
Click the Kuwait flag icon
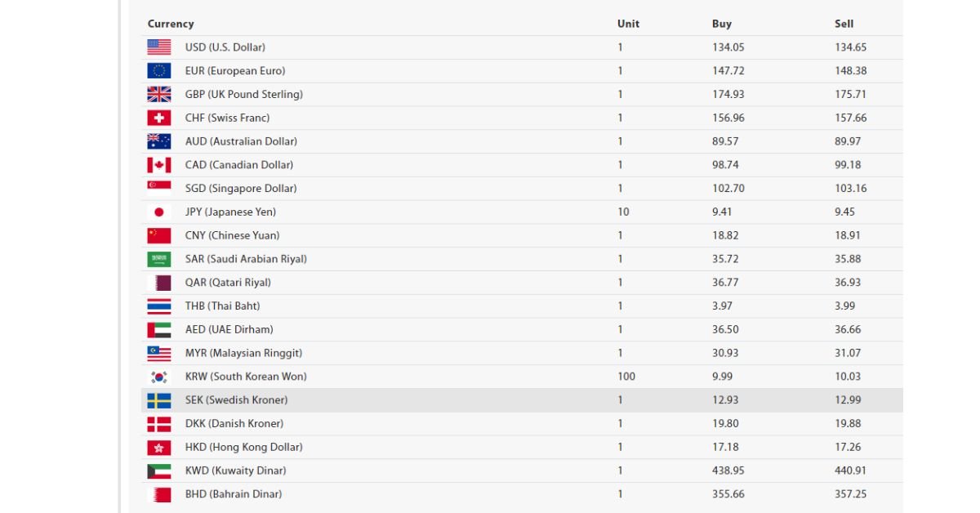[x=159, y=471]
